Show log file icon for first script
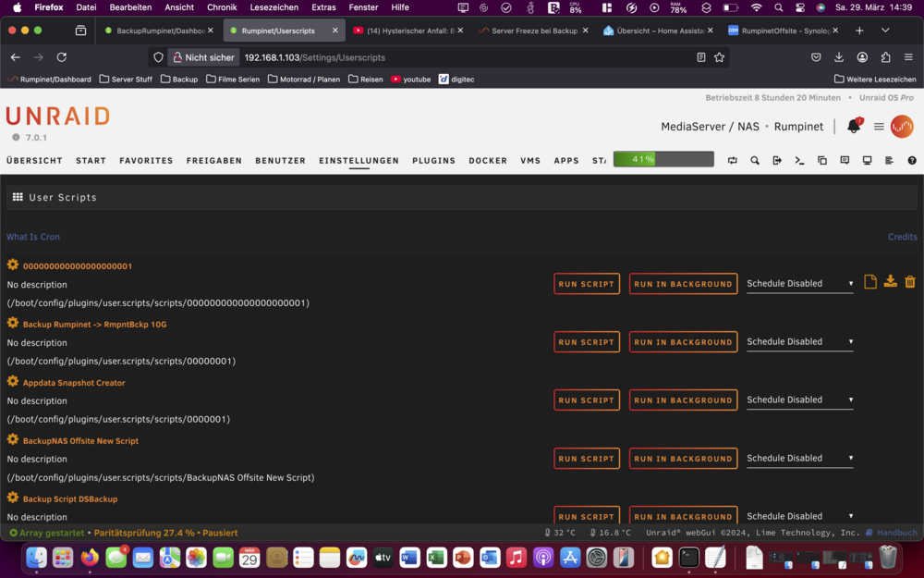The height and width of the screenshot is (578, 924). click(x=869, y=282)
